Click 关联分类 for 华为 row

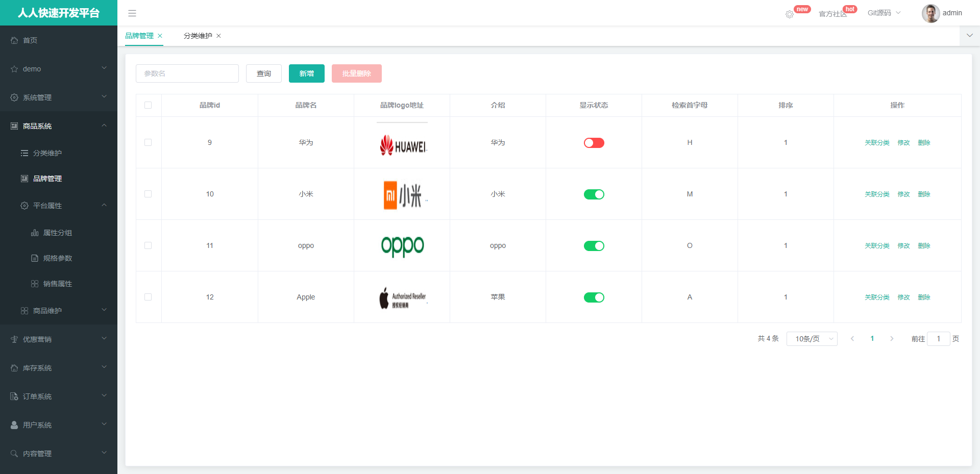click(877, 143)
